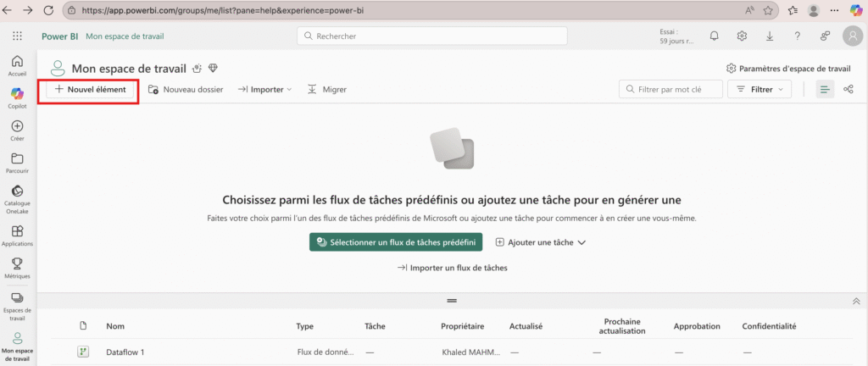Open help question mark icon

tap(797, 36)
